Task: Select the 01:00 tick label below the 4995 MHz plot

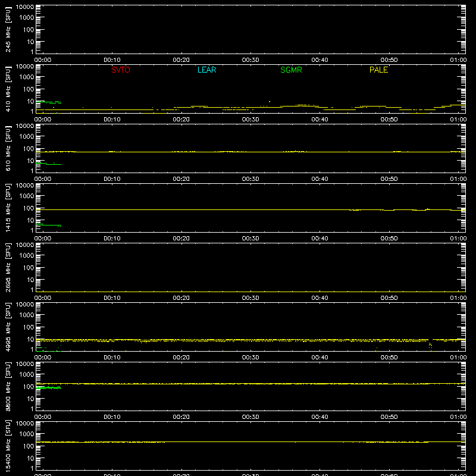Action: [x=458, y=358]
